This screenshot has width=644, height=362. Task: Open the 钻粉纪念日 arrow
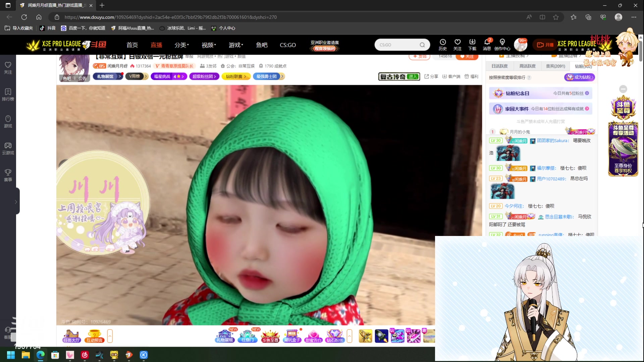(x=587, y=93)
